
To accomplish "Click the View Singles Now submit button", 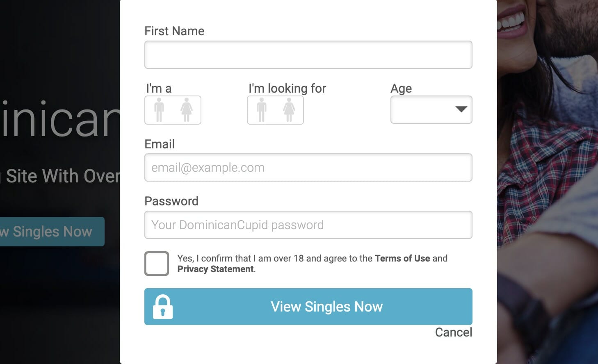I will [x=308, y=307].
